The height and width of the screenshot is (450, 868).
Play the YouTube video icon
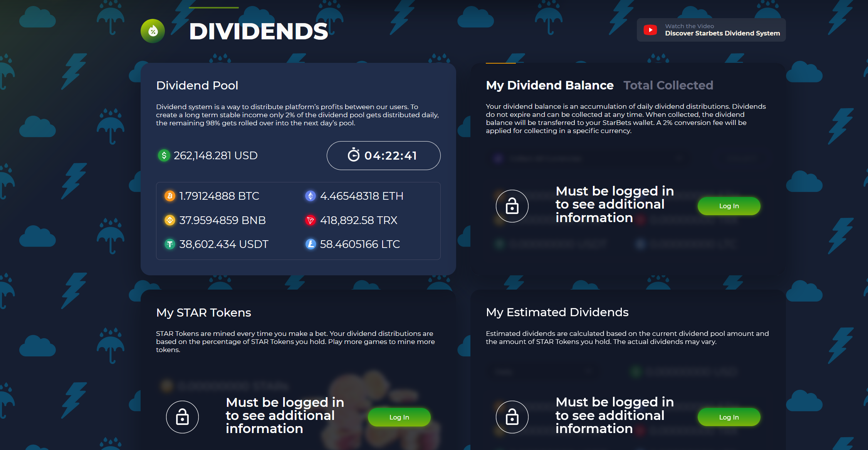[x=650, y=30]
